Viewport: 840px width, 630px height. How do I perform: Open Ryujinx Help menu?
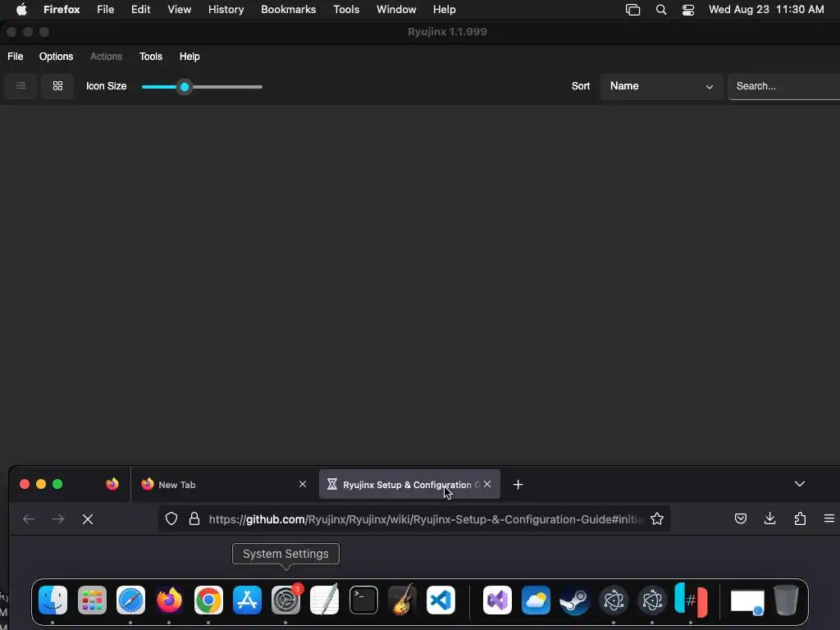point(189,57)
